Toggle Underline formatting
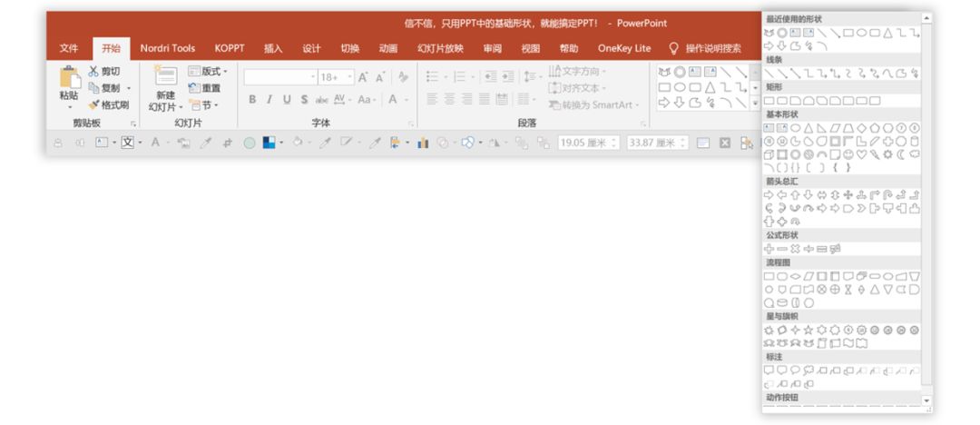Screen dimensions: 980x425 click(287, 100)
